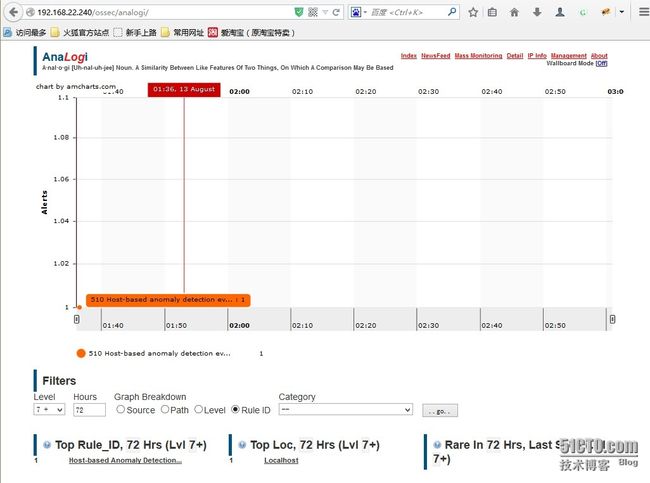650x483 pixels.
Task: Select the Level graph breakdown radio
Action: (198, 409)
